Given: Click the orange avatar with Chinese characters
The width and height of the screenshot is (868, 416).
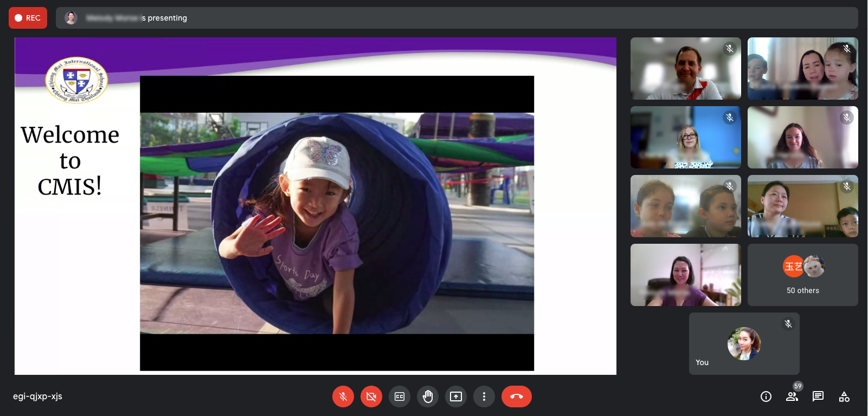Looking at the screenshot, I should [793, 266].
